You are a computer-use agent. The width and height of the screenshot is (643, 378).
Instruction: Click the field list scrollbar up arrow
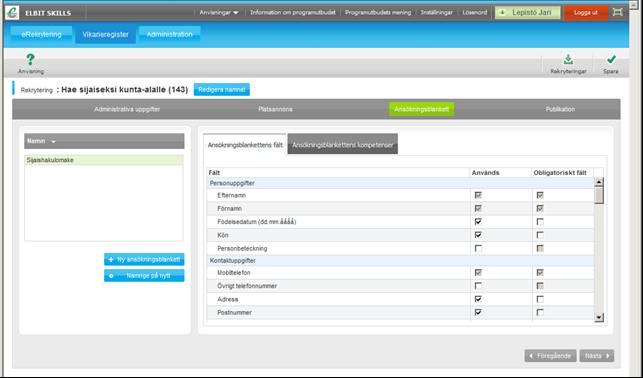(599, 182)
